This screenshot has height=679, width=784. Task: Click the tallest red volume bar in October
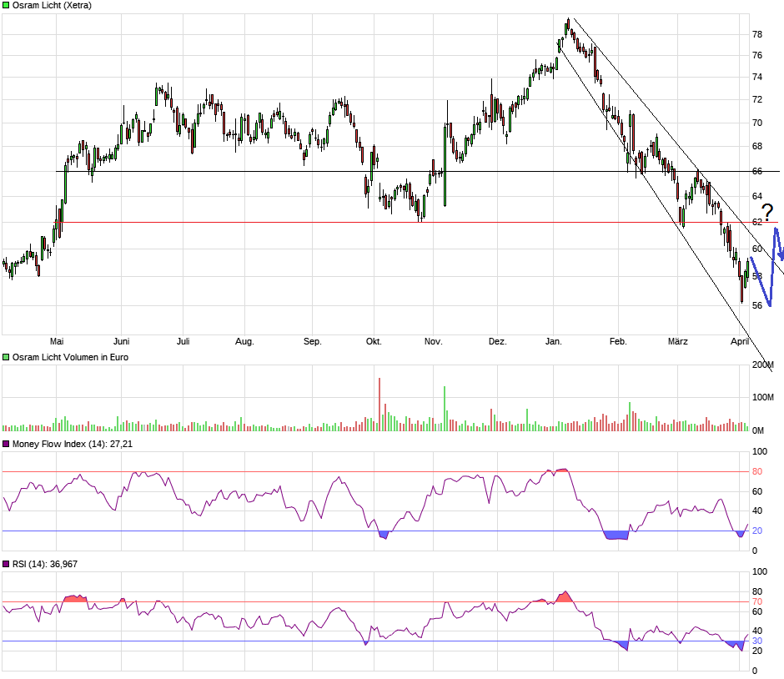click(379, 405)
